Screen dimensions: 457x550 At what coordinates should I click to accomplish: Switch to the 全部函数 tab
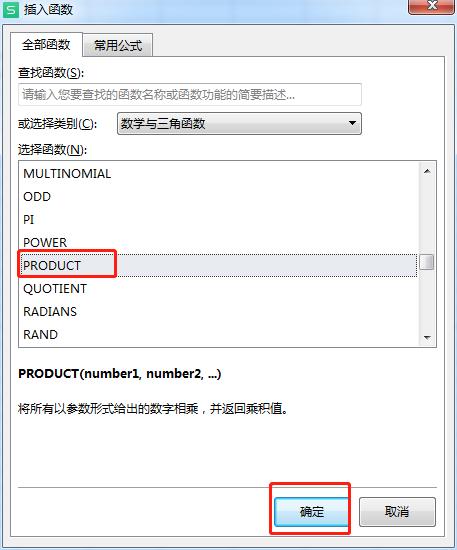[x=46, y=45]
